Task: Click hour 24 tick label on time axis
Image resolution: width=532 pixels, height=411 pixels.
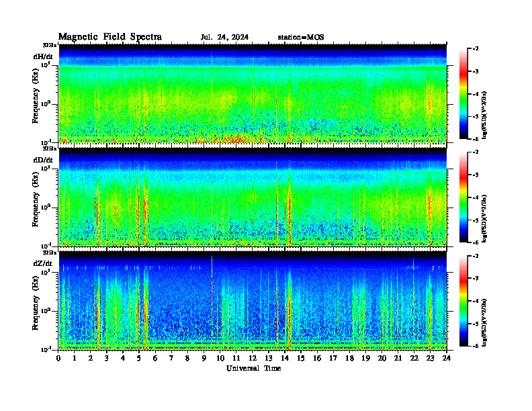Action: 447,359
